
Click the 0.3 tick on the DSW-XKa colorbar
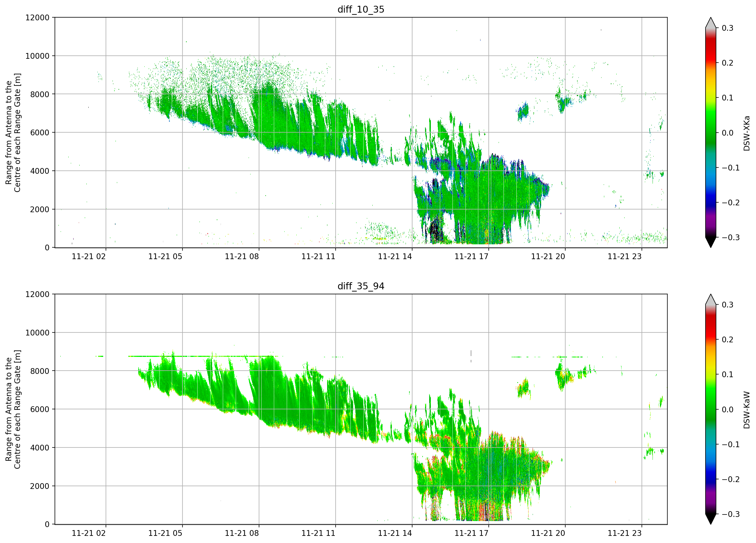pyautogui.click(x=728, y=28)
